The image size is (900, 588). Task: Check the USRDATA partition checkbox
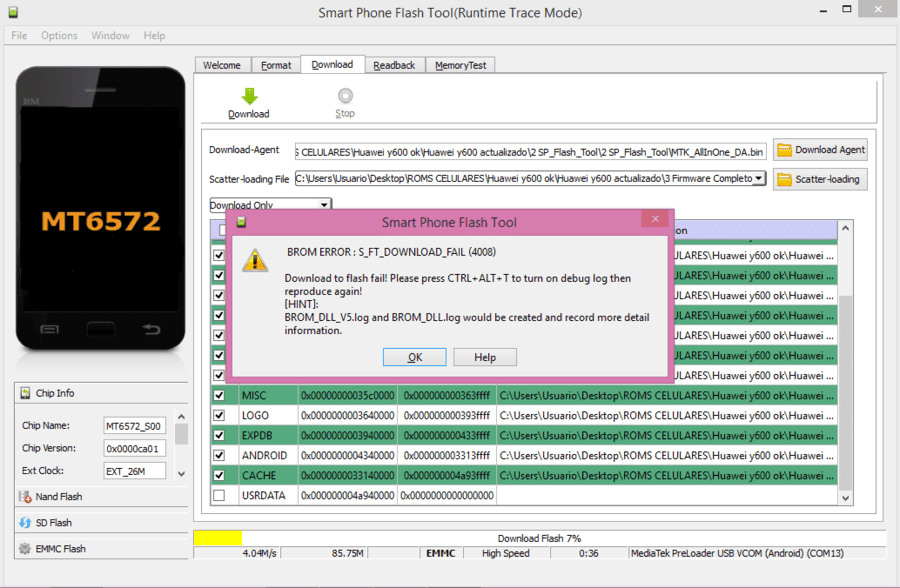coord(219,495)
